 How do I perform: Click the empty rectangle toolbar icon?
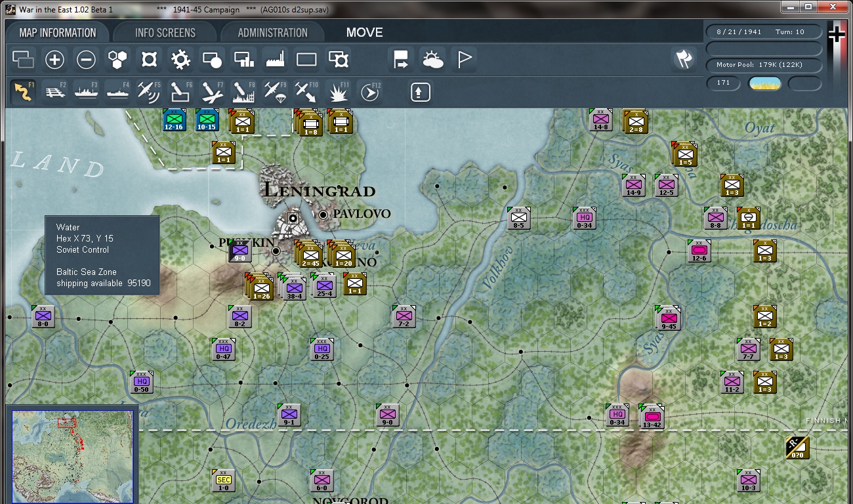tap(306, 60)
